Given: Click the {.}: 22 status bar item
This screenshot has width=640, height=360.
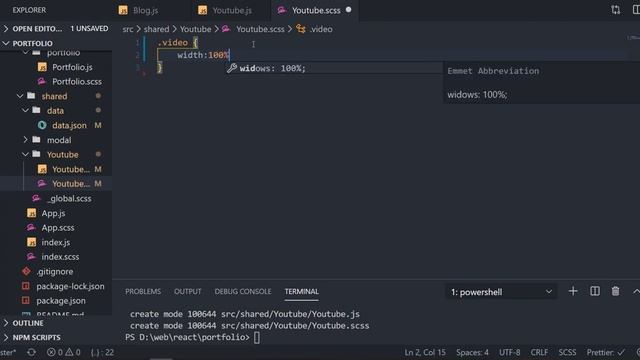Looking at the screenshot, I should pos(102,352).
